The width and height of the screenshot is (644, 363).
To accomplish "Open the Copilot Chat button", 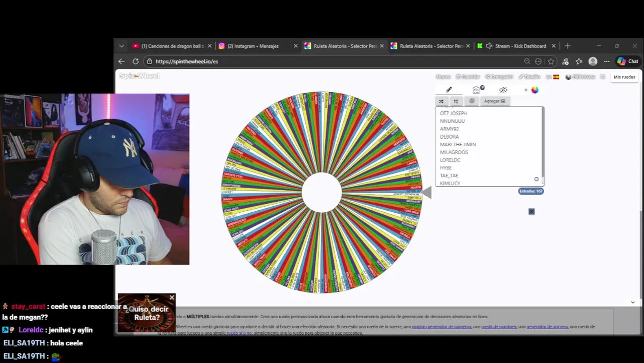I will pos(628,61).
